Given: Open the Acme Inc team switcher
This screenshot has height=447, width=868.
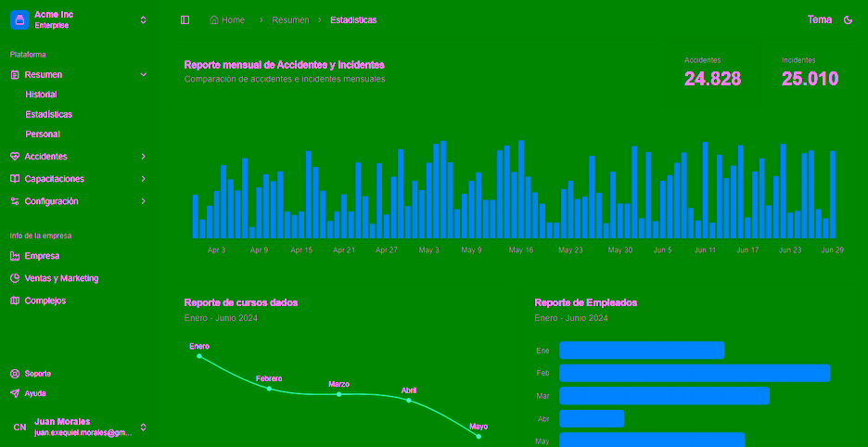Looking at the screenshot, I should click(143, 19).
